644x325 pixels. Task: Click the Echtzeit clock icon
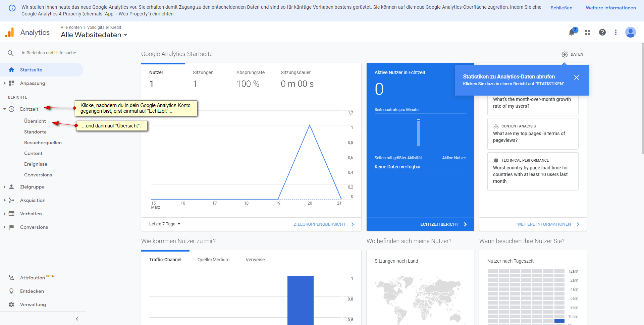[x=11, y=109]
